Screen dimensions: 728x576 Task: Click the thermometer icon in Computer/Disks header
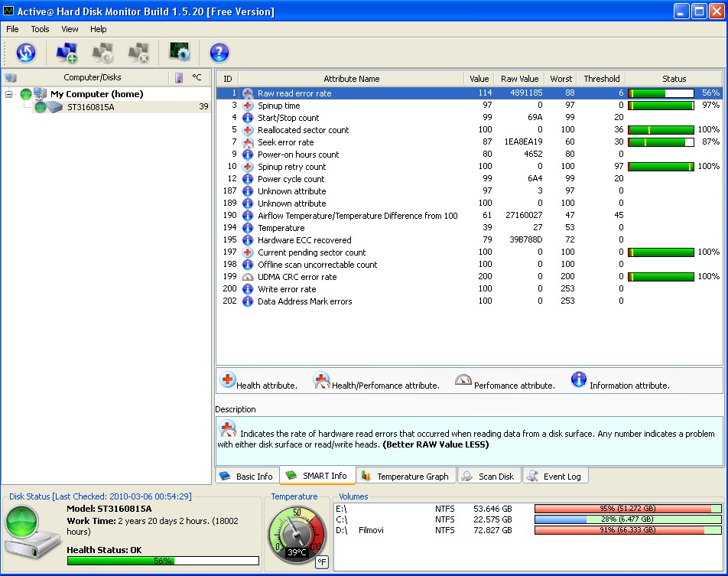(179, 77)
